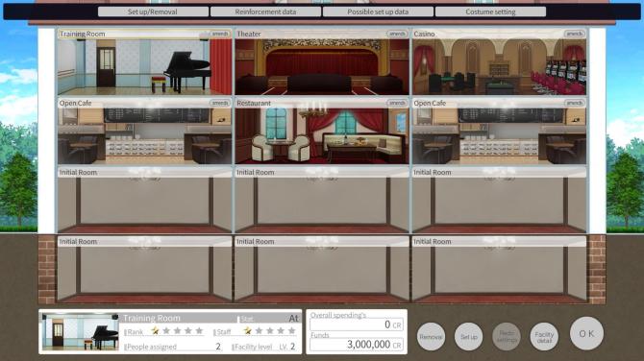Open the Set up/Removal tab
This screenshot has width=644, height=361.
pos(153,12)
